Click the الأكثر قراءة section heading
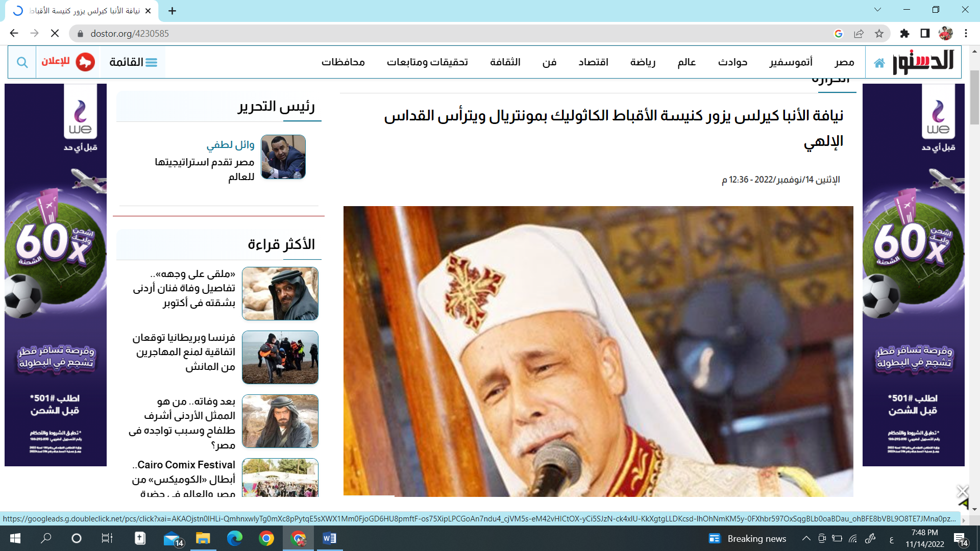 [x=281, y=244]
